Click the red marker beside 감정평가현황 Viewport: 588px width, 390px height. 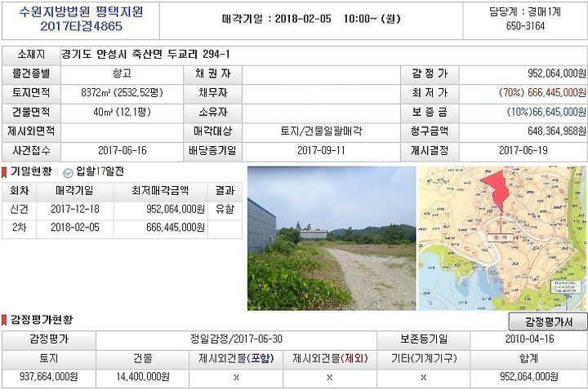(4, 321)
